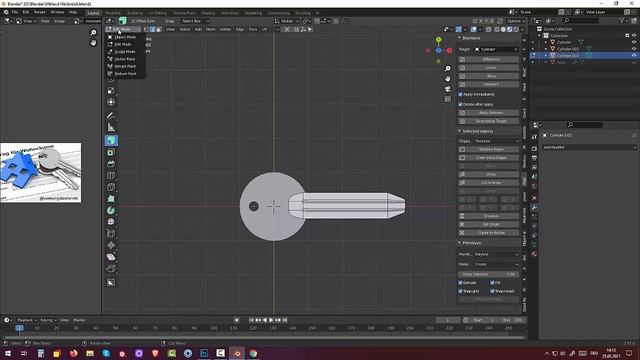Viewport: 640px width, 360px height.
Task: Click the timeline playhead at frame 1
Action: click(19, 328)
